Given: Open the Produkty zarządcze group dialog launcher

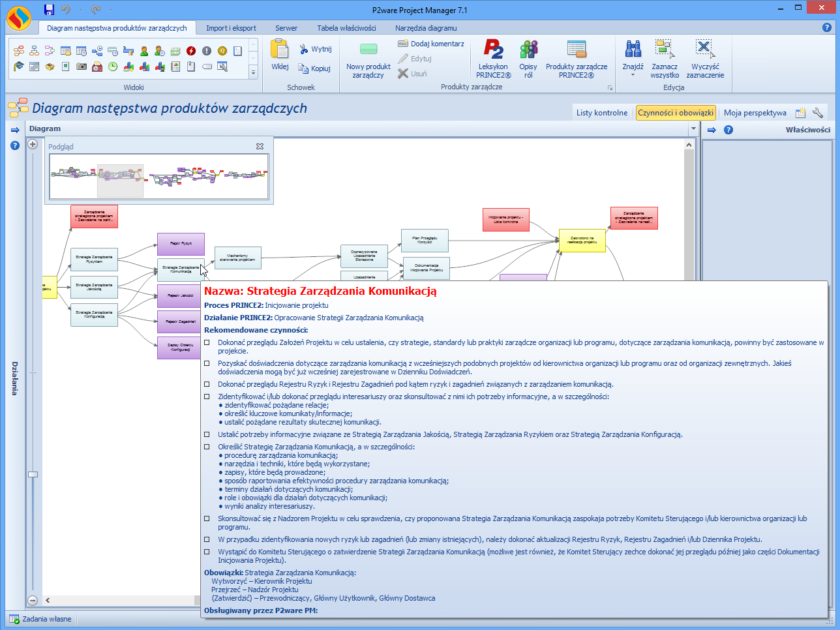Looking at the screenshot, I should pyautogui.click(x=610, y=87).
